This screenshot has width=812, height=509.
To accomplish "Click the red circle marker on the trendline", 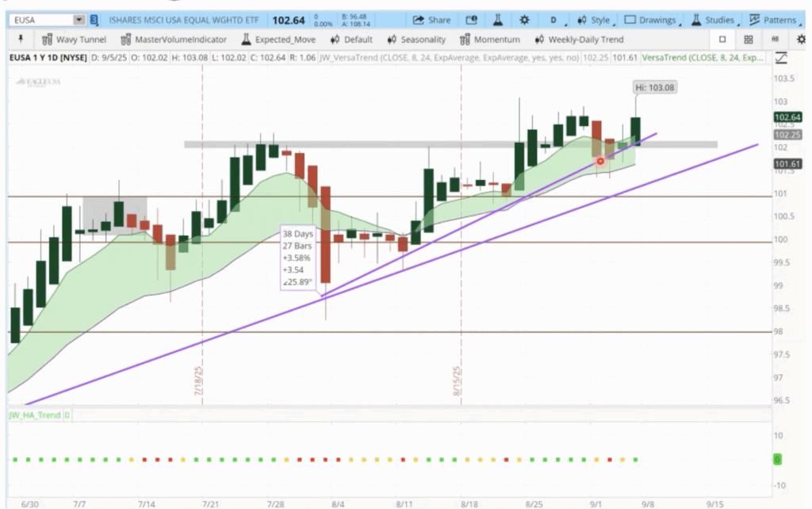I will tap(600, 162).
